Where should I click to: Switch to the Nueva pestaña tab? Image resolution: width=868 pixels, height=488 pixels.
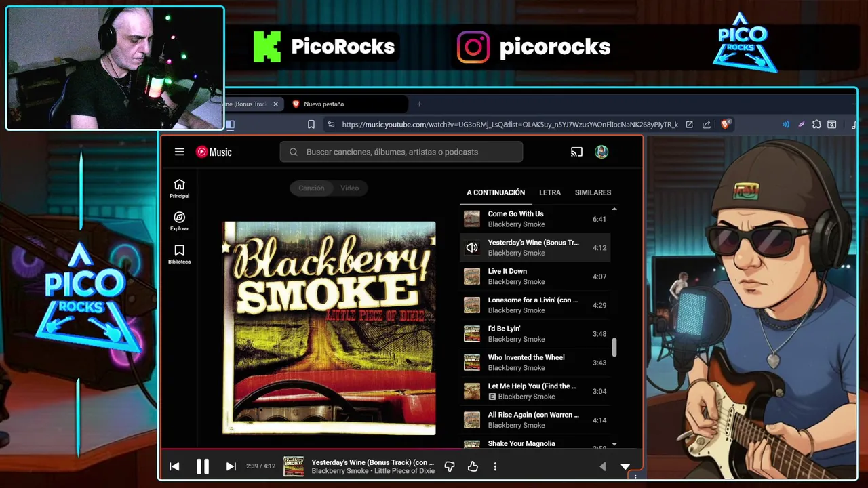[x=346, y=104]
